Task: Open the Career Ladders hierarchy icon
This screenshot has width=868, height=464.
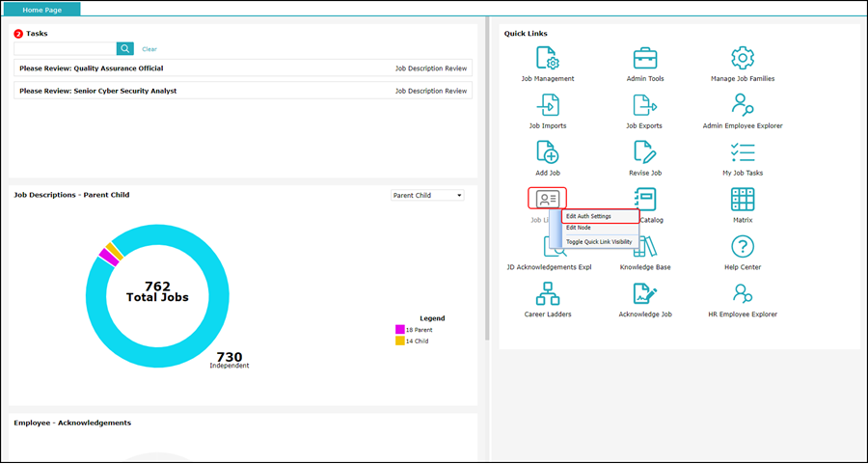Action: pos(548,293)
